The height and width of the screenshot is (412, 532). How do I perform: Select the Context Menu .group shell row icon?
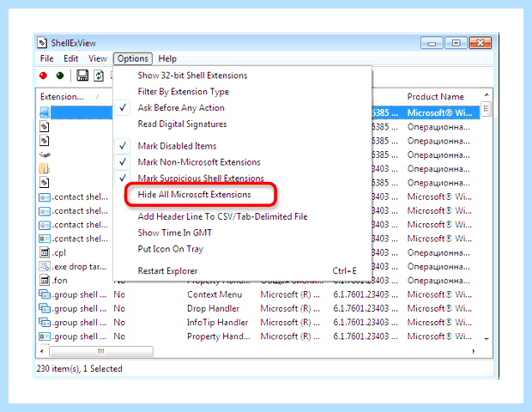(x=45, y=294)
